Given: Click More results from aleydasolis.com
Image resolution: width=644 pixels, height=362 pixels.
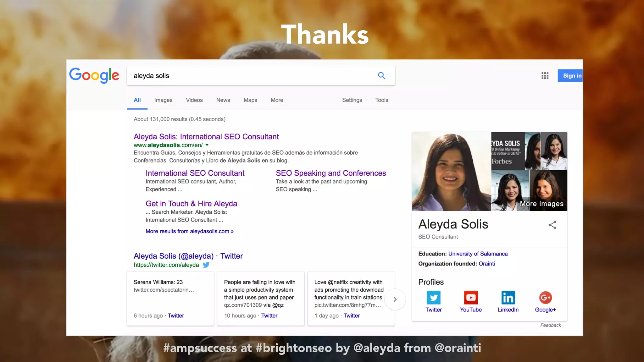Looking at the screenshot, I should [x=190, y=231].
